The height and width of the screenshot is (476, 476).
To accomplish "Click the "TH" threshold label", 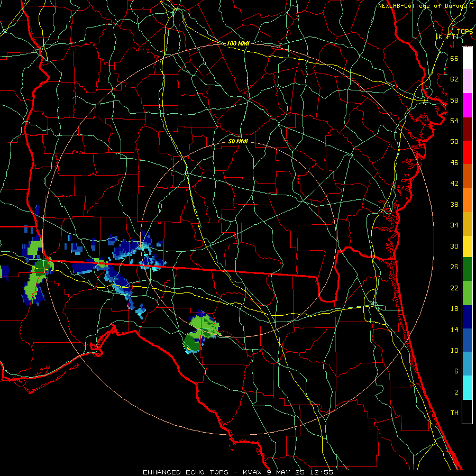I will tap(454, 413).
